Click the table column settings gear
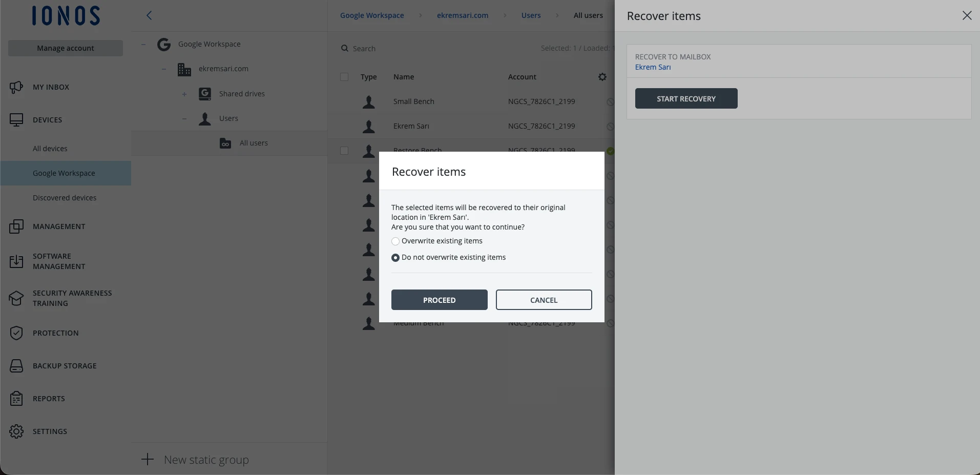The height and width of the screenshot is (475, 980). pyautogui.click(x=602, y=77)
